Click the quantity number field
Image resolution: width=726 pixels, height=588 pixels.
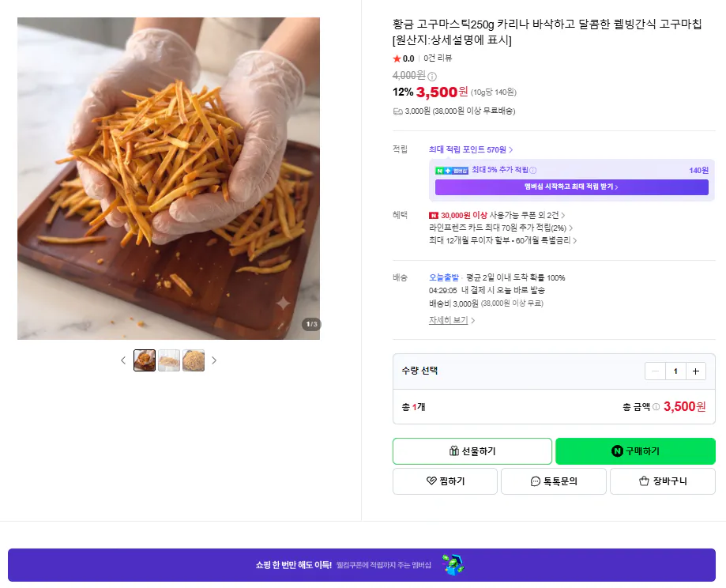(x=675, y=371)
